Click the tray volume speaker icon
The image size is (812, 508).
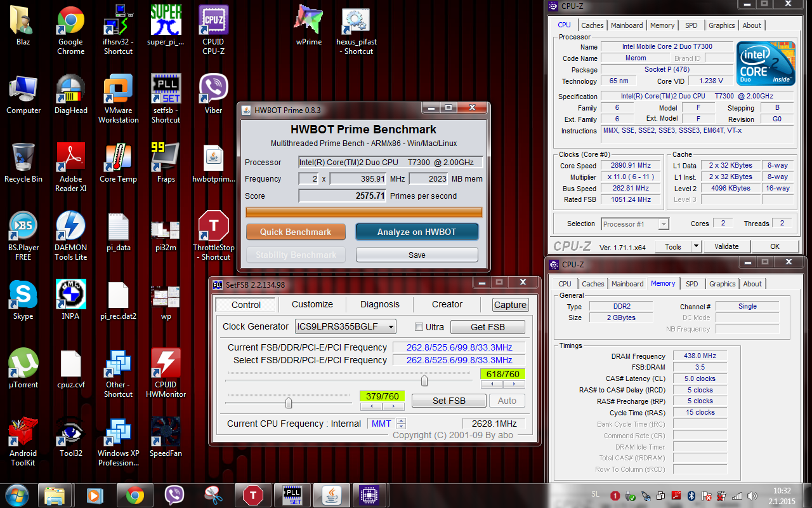click(x=751, y=495)
